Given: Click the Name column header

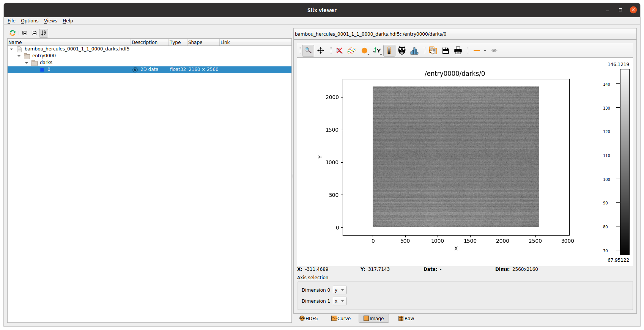Looking at the screenshot, I should (x=69, y=42).
